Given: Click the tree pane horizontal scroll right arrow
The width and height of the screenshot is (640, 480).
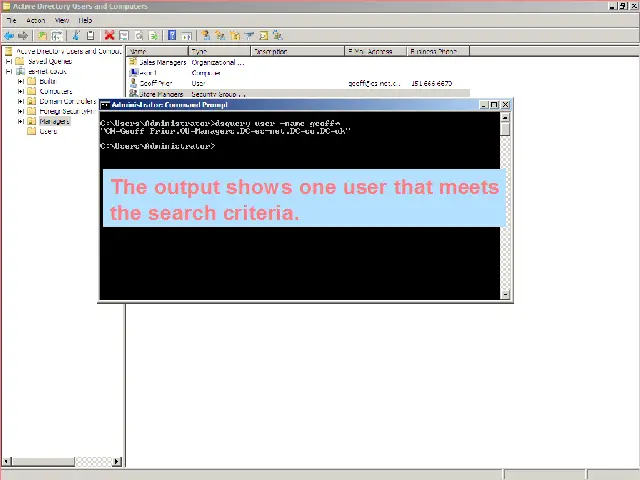Looking at the screenshot, I should point(117,461).
